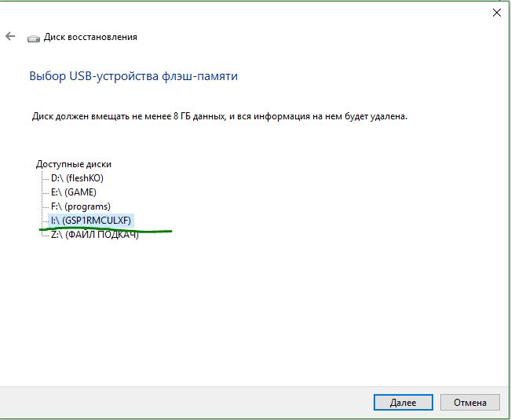Click the recovery drive icon in title
Viewport: 511px width, 420px height.
coord(34,38)
